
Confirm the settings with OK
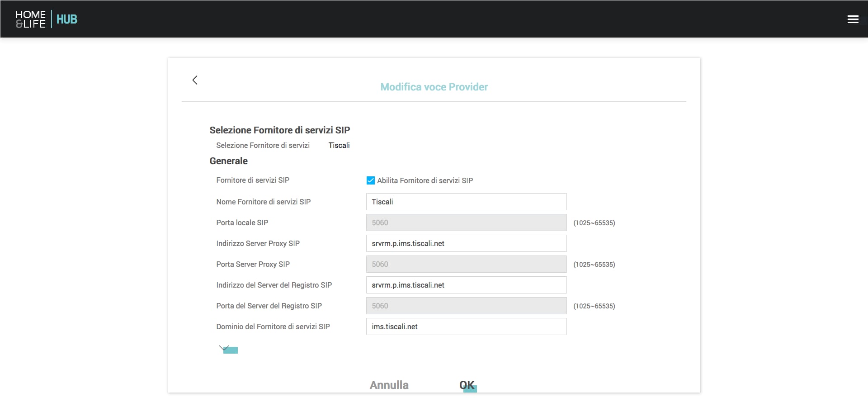tap(467, 385)
